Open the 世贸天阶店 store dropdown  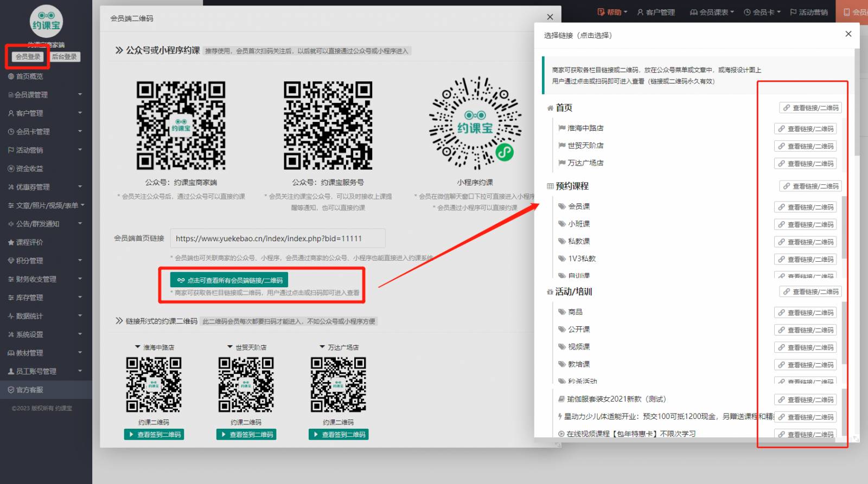click(x=247, y=347)
